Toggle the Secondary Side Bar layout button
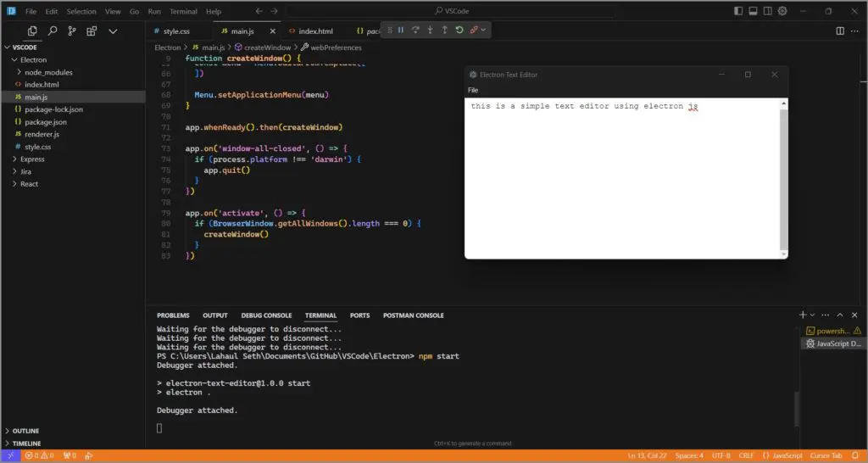This screenshot has width=868, height=463. click(767, 11)
